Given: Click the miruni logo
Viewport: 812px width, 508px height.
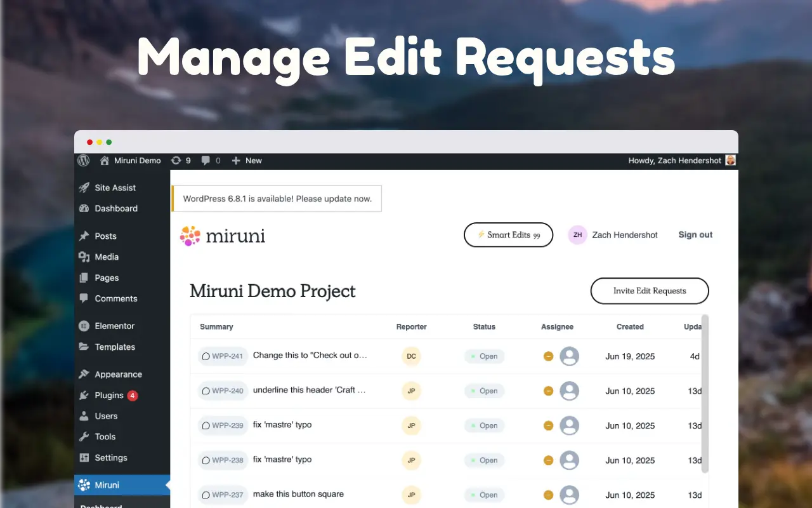Looking at the screenshot, I should [222, 236].
